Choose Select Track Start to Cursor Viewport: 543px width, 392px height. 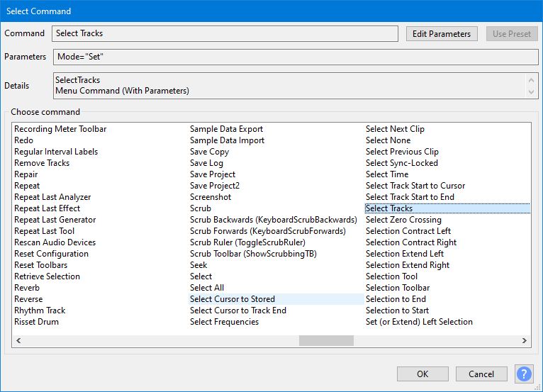tap(415, 186)
